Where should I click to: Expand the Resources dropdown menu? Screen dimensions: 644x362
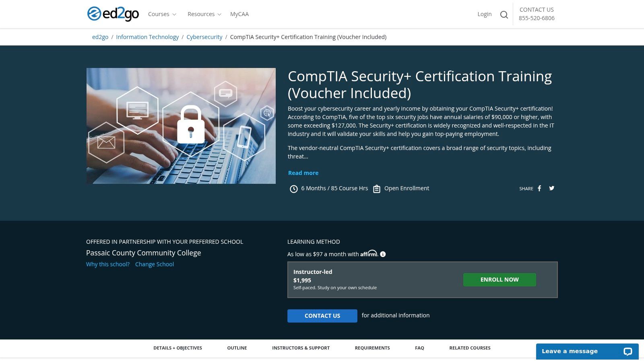click(x=204, y=14)
